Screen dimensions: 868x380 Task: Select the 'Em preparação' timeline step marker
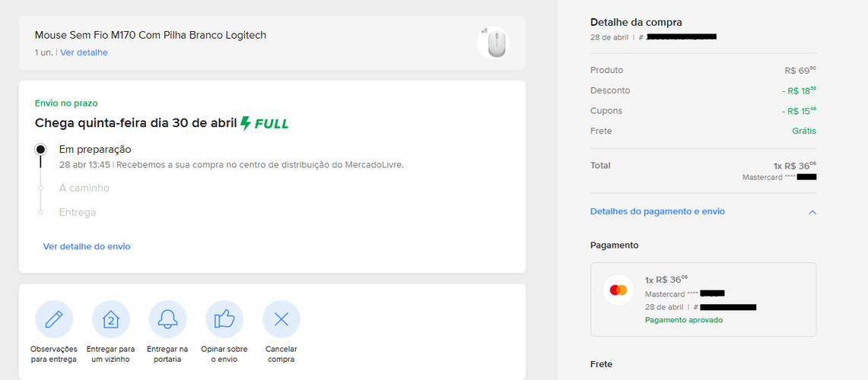click(x=40, y=150)
